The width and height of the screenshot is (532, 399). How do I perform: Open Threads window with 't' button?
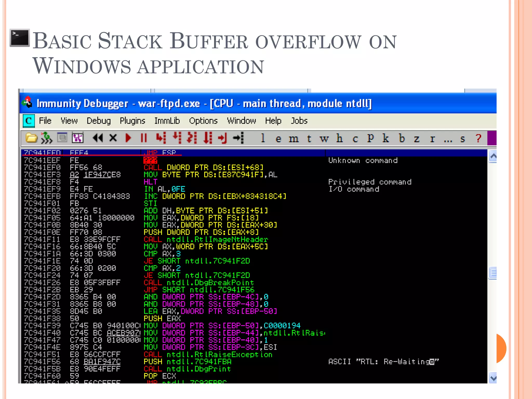pyautogui.click(x=309, y=138)
